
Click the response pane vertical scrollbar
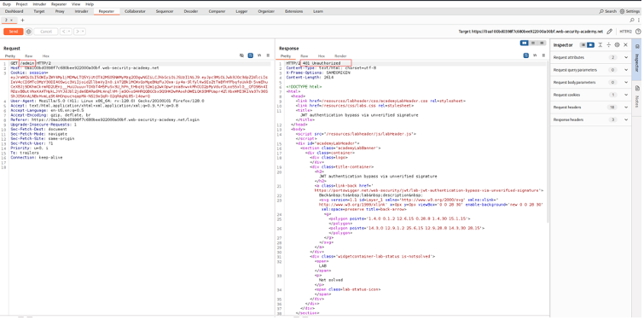point(548,142)
